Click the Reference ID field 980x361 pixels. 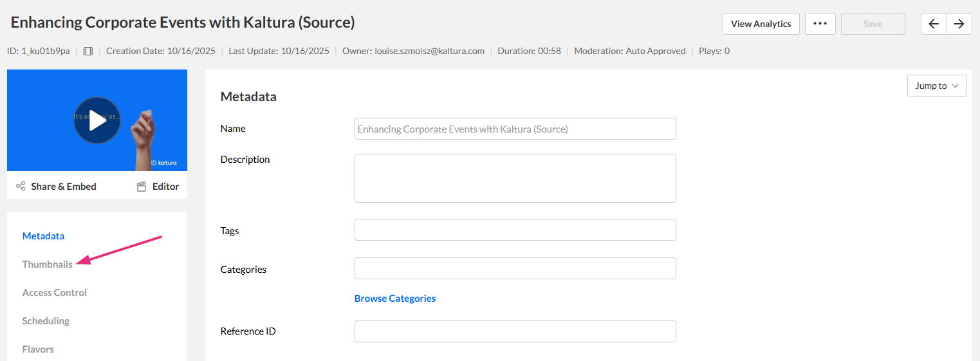[x=515, y=331]
